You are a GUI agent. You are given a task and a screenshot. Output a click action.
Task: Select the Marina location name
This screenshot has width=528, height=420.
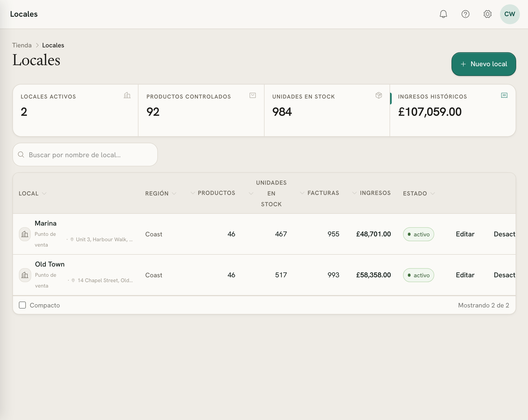[46, 223]
